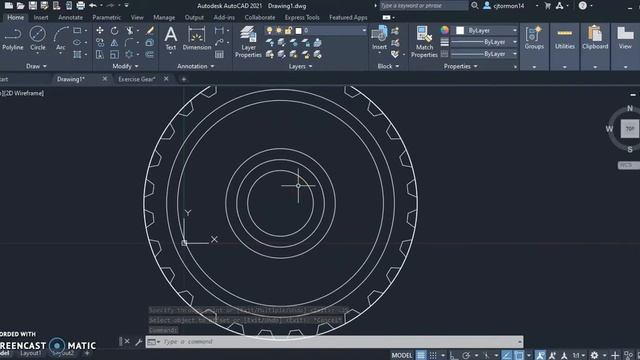Select the Offset tool in Modify

point(150,54)
